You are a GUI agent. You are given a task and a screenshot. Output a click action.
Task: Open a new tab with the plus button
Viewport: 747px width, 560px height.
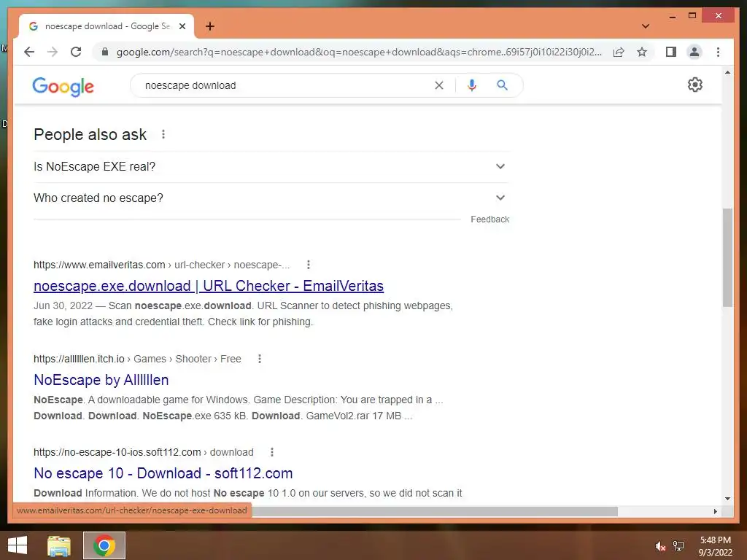pyautogui.click(x=210, y=26)
